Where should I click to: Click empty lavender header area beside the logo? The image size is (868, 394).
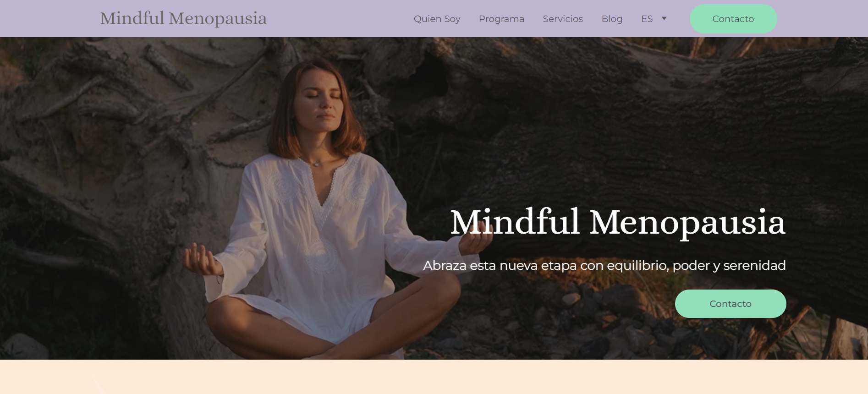[x=339, y=19]
